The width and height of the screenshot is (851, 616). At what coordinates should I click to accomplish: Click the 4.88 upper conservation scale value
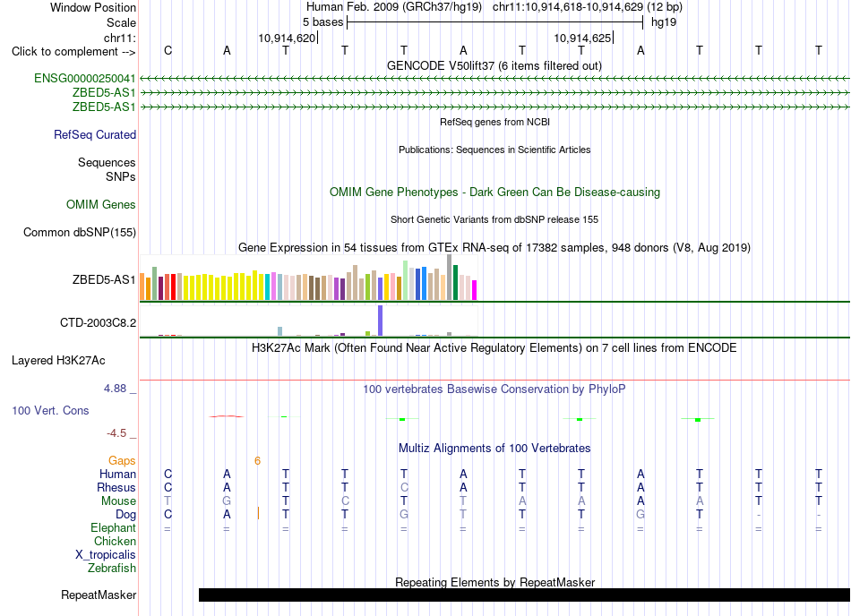tap(115, 389)
